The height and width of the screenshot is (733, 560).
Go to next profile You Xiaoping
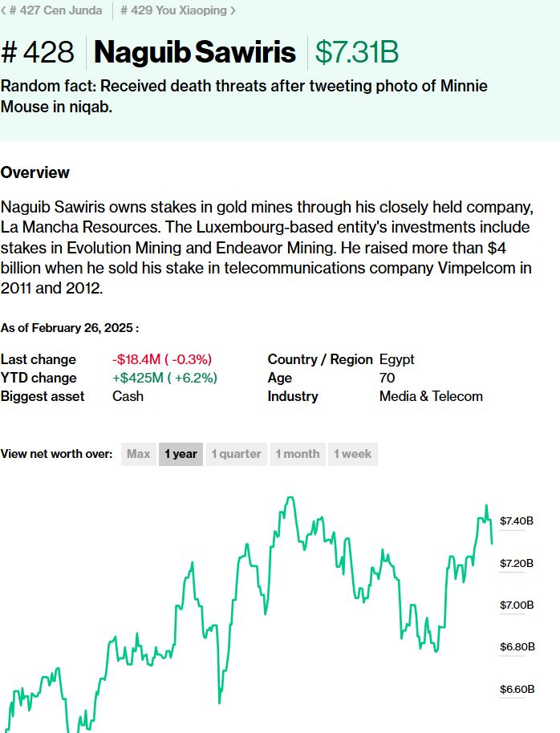[173, 10]
